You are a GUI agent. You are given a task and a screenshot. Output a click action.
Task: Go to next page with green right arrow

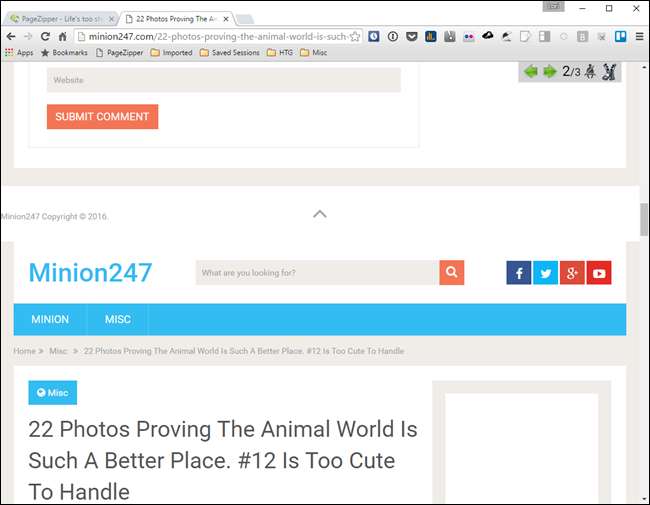coord(550,72)
